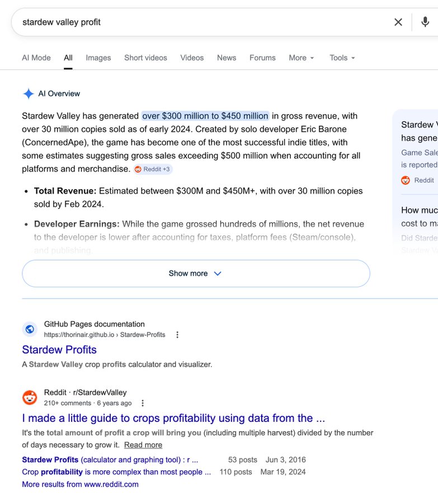Click the GitHub Pages globe favicon
The height and width of the screenshot is (504, 438).
(x=30, y=329)
